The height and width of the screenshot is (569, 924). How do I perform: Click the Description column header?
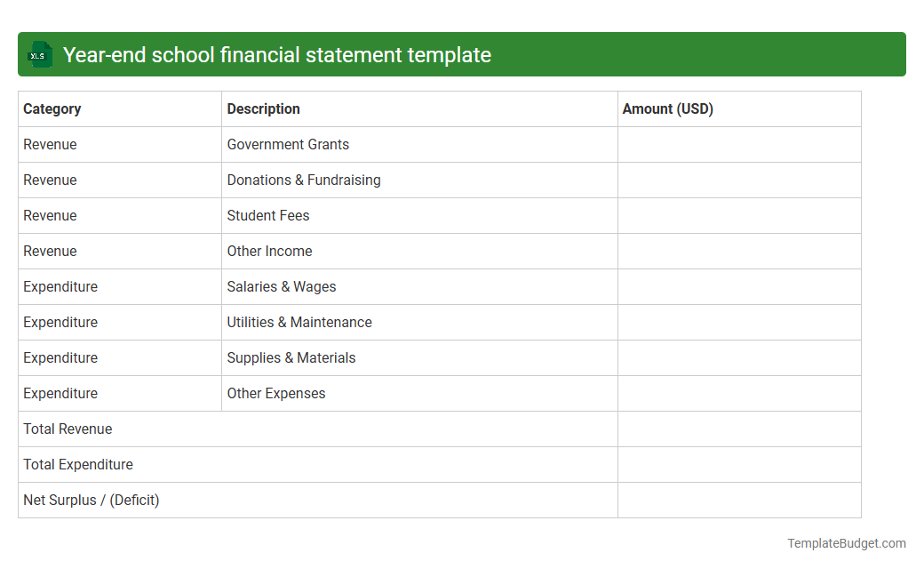pos(263,108)
